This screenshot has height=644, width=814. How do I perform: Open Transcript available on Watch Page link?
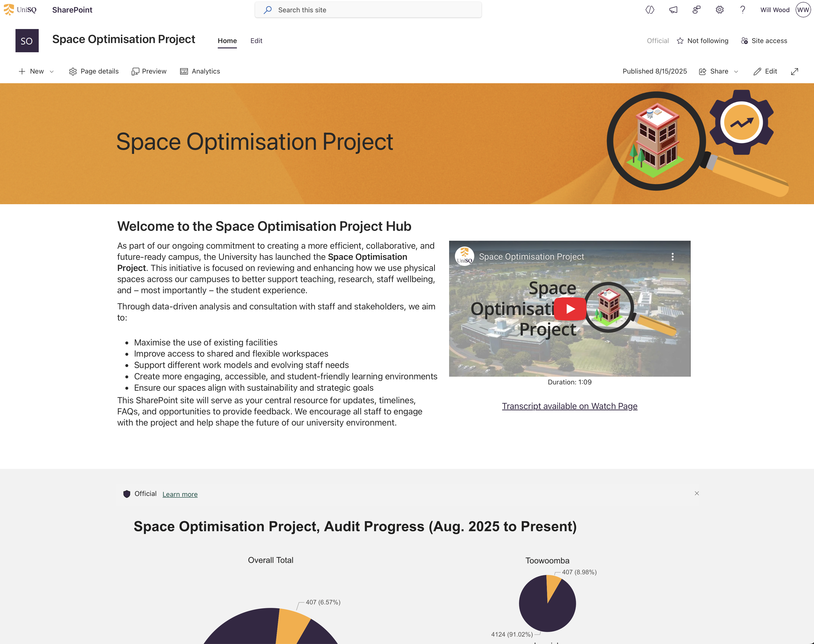tap(569, 406)
